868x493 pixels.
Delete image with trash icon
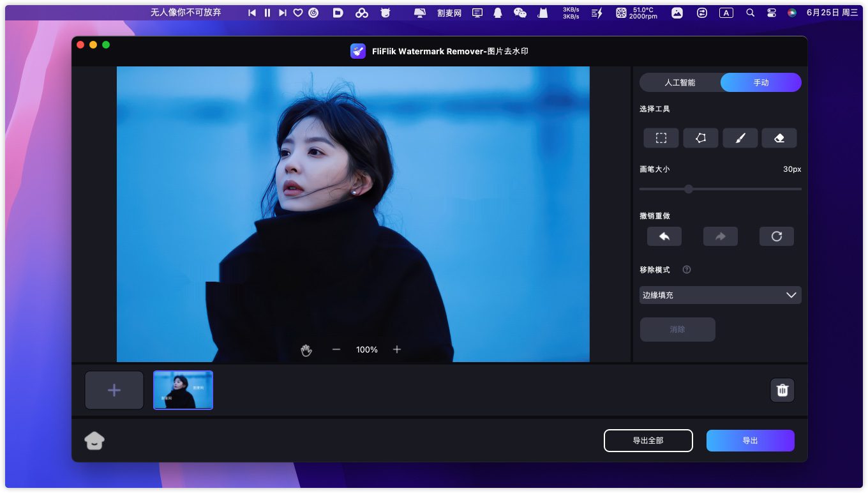[782, 390]
